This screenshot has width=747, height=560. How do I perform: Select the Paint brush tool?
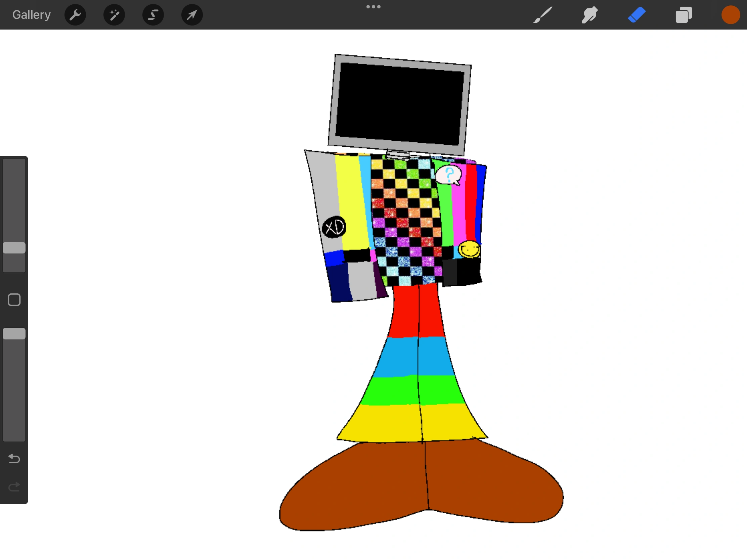pos(543,15)
